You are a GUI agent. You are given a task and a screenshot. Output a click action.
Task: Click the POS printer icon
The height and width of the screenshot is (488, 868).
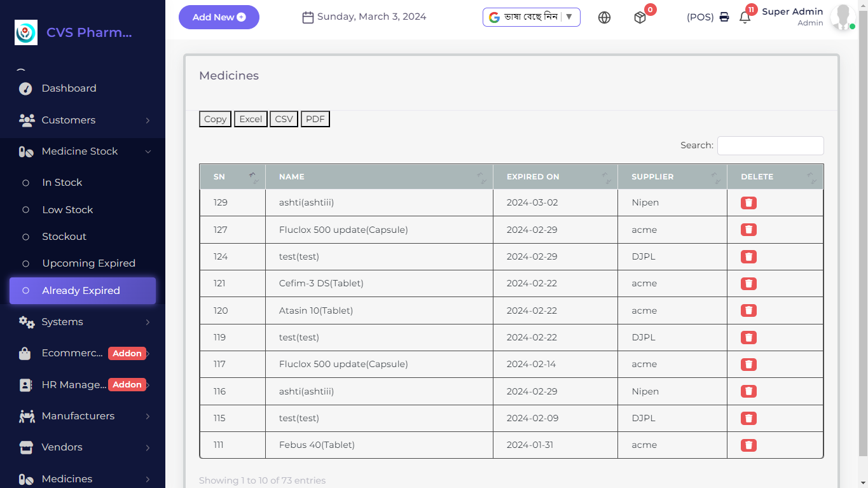(x=724, y=17)
